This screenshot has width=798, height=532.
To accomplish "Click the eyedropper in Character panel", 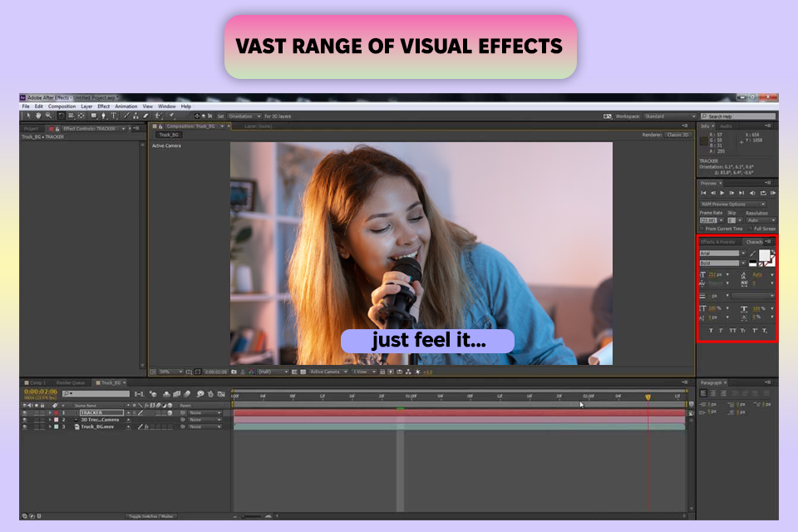I will (753, 254).
